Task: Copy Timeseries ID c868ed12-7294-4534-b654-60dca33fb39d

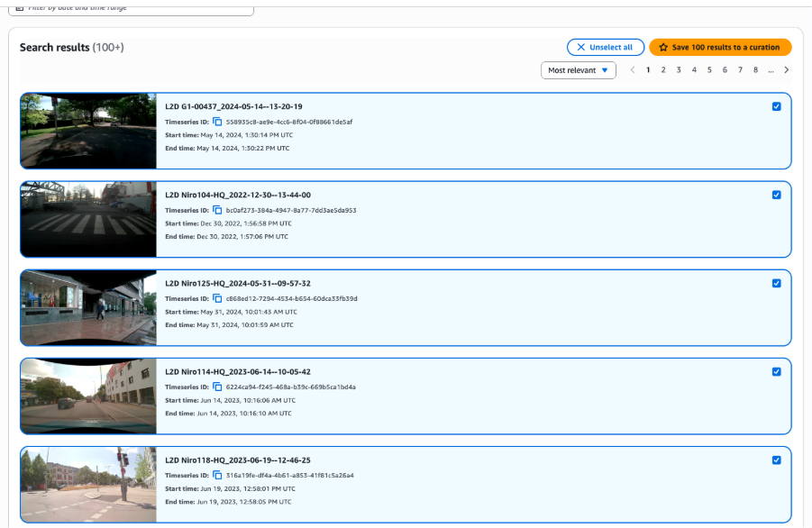Action: tap(217, 298)
